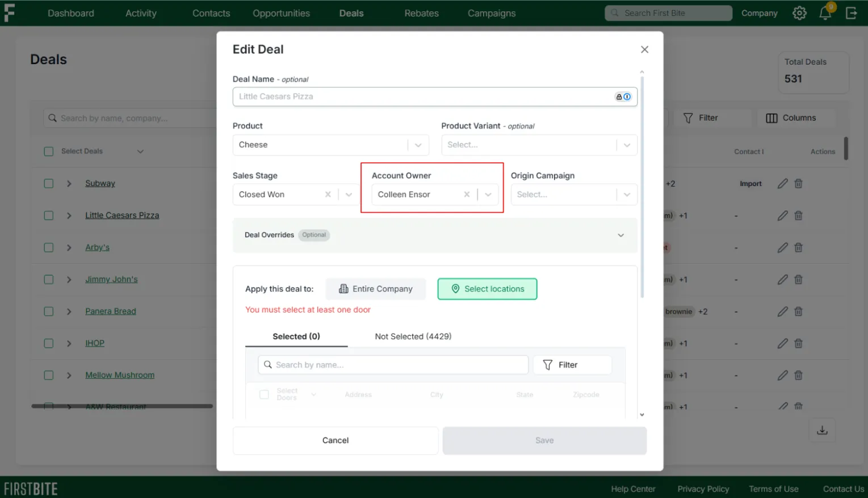The image size is (868, 498).
Task: Open the Help Center link
Action: point(633,489)
